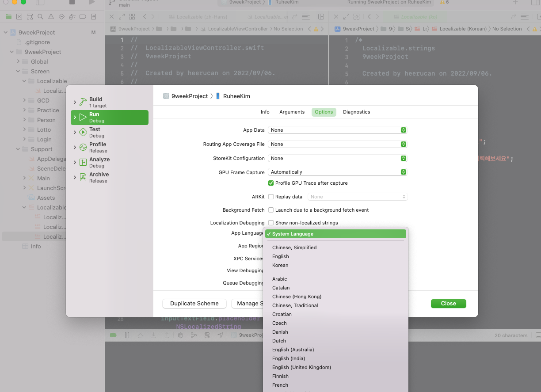Open the Report navigator icon
Screen dimensions: 541x392
(x=93, y=17)
